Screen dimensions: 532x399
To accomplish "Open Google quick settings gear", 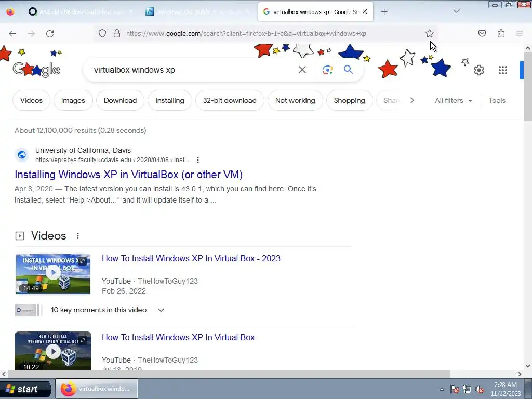I will coord(478,70).
